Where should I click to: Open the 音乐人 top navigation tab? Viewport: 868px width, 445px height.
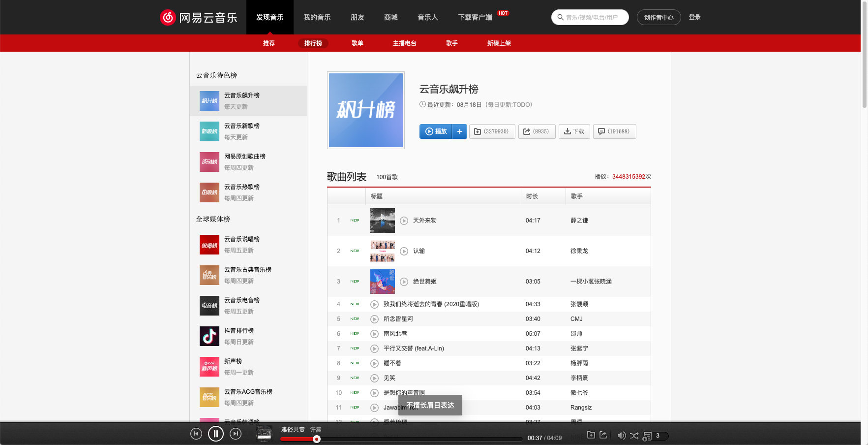pos(428,17)
